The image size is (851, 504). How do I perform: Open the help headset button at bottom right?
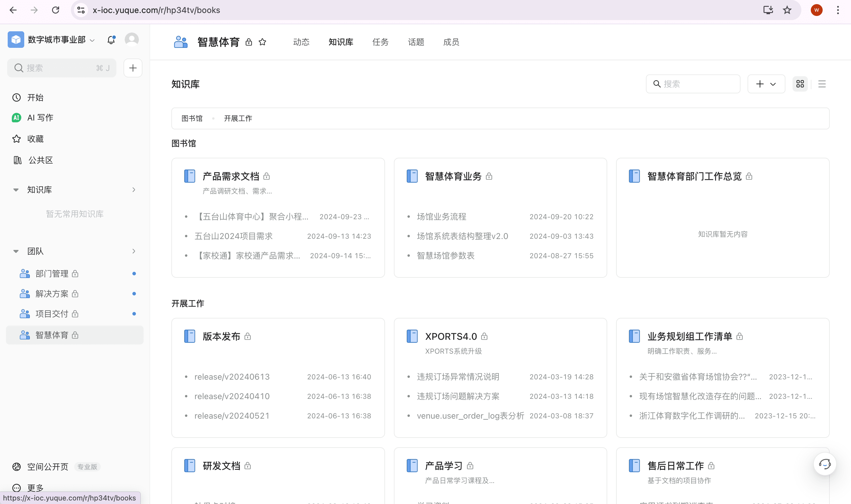point(825,464)
